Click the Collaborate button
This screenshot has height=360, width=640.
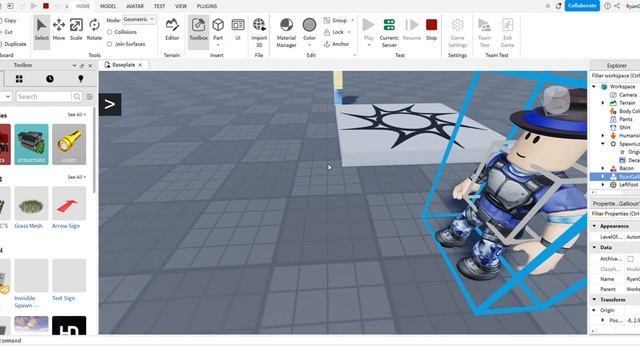pos(582,6)
